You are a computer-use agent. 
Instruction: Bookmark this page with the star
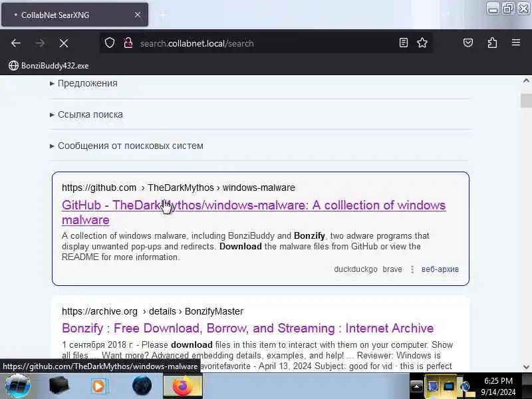[x=422, y=43]
